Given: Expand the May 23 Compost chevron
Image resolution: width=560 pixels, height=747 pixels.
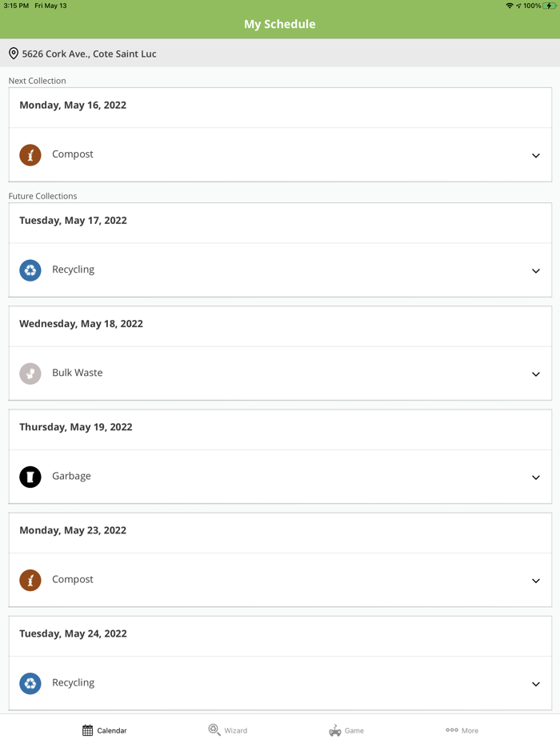Looking at the screenshot, I should [x=536, y=581].
